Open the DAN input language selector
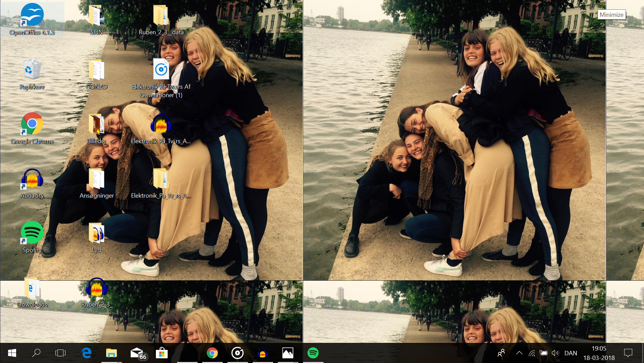Screen dimensions: 644x363 click(570, 353)
